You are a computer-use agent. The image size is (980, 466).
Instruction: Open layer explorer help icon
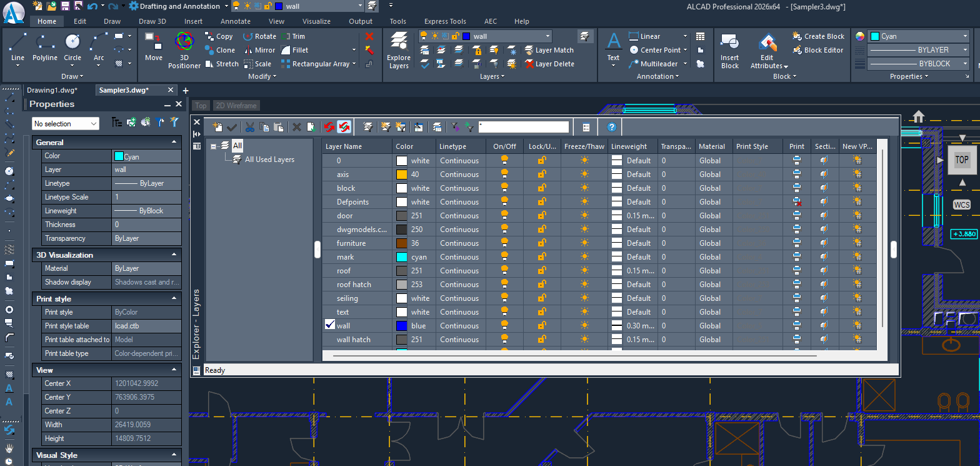point(611,127)
